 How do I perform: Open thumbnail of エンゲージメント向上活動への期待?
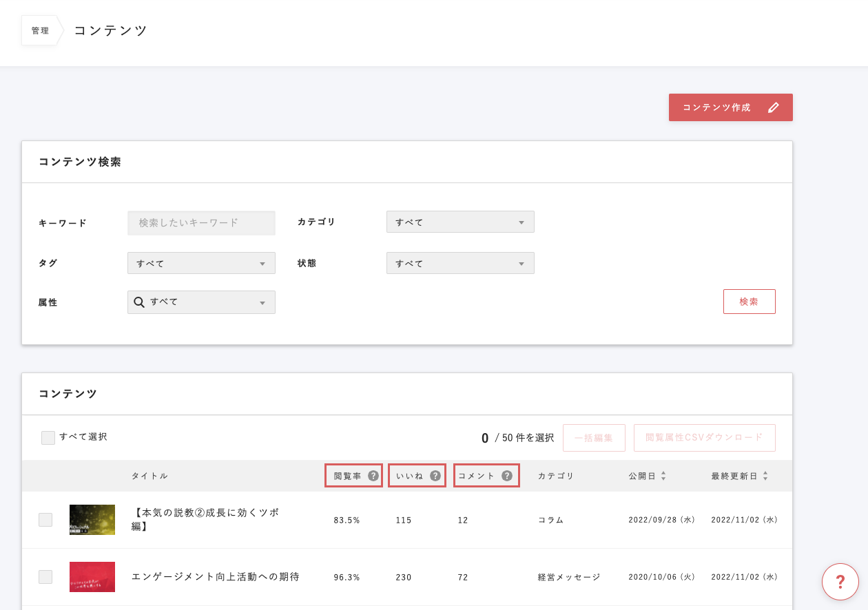[x=92, y=577]
